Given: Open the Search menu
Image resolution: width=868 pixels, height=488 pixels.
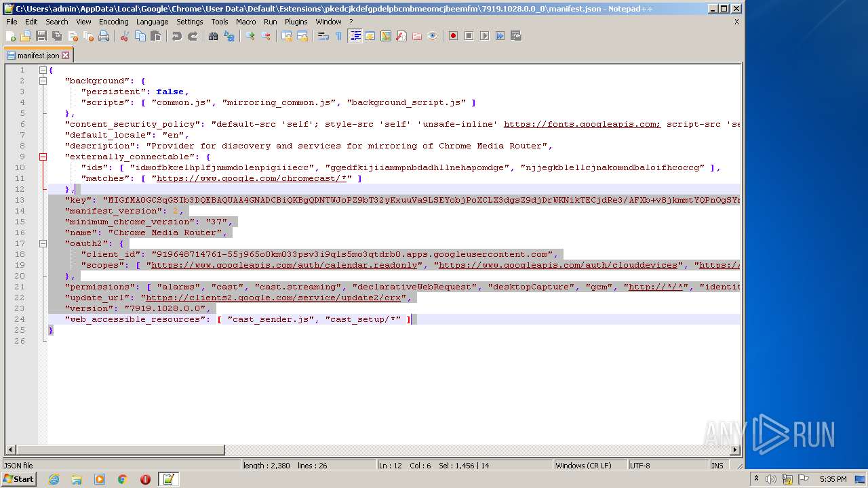Looking at the screenshot, I should [x=57, y=22].
